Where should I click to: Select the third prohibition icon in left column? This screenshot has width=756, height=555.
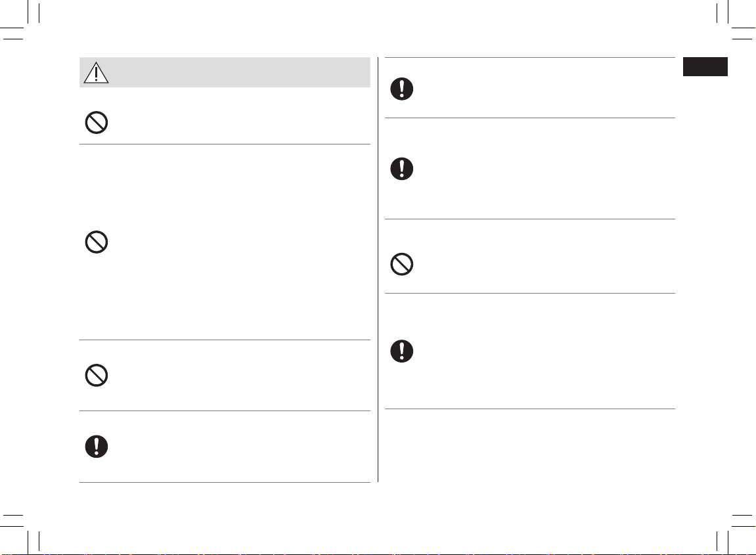click(x=97, y=375)
